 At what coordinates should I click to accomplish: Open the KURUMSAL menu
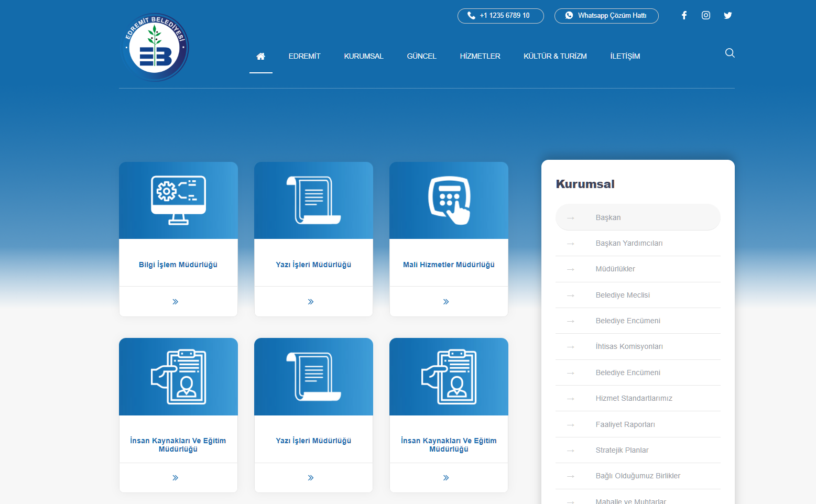click(x=364, y=56)
